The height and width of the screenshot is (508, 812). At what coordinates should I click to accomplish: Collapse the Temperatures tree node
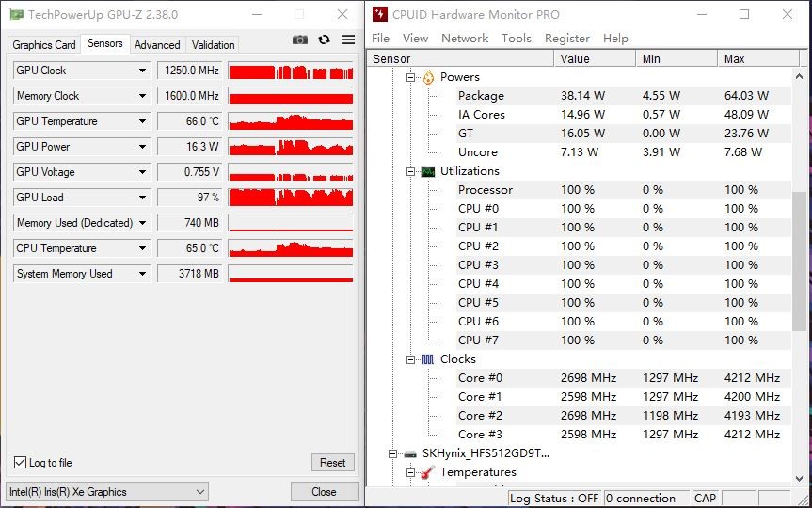(410, 472)
